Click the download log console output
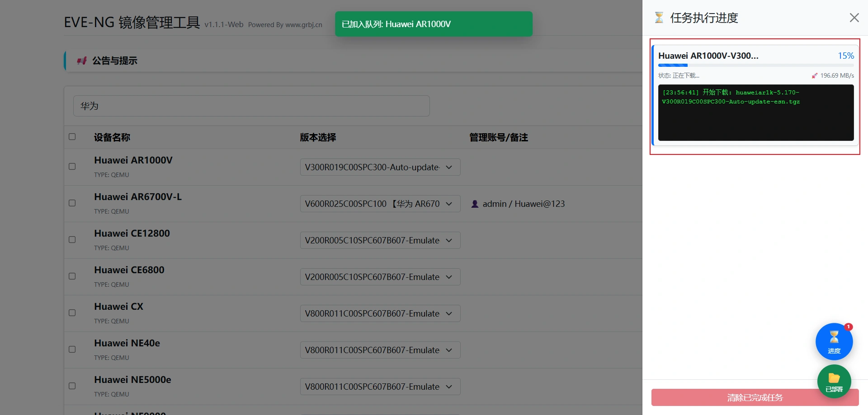 pyautogui.click(x=756, y=112)
